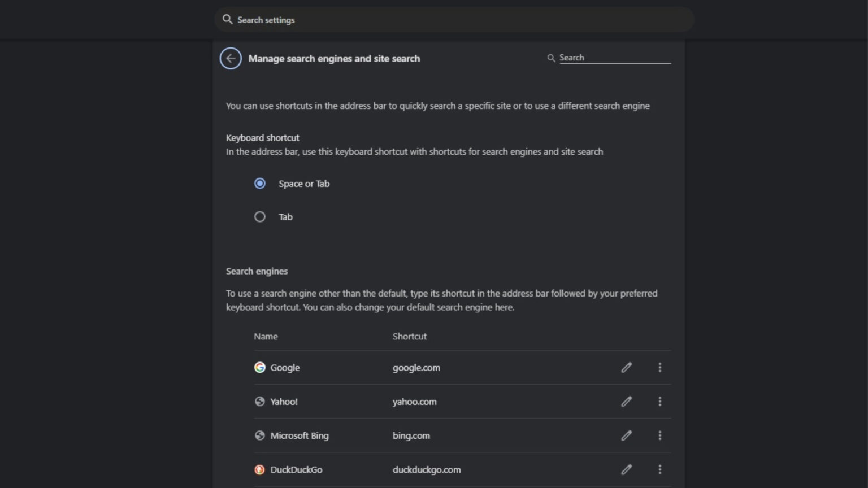Click the Microsoft Bing globe icon
Image resolution: width=868 pixels, height=488 pixels.
pyautogui.click(x=260, y=435)
